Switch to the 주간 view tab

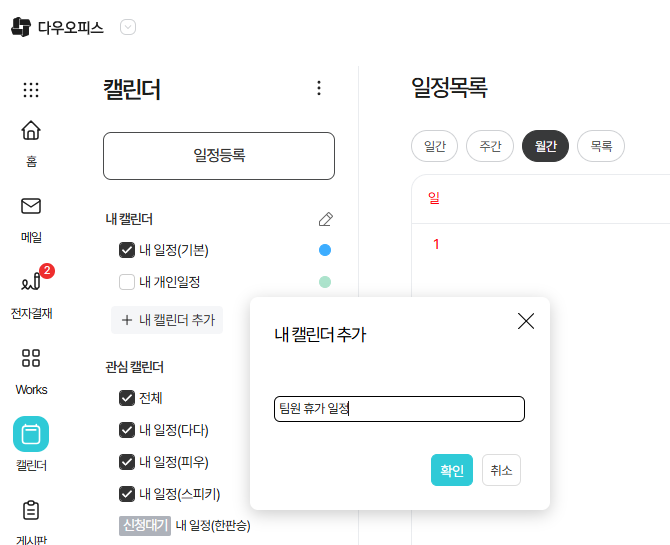[490, 146]
